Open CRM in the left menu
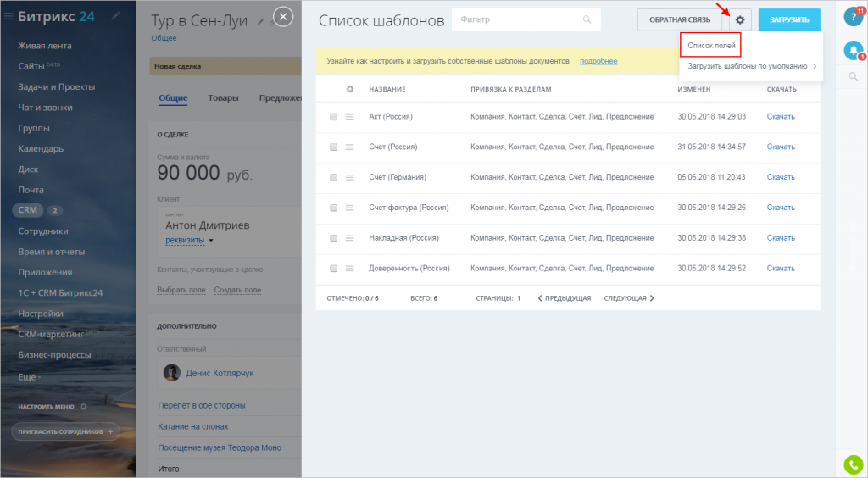This screenshot has width=868, height=478. (x=28, y=210)
